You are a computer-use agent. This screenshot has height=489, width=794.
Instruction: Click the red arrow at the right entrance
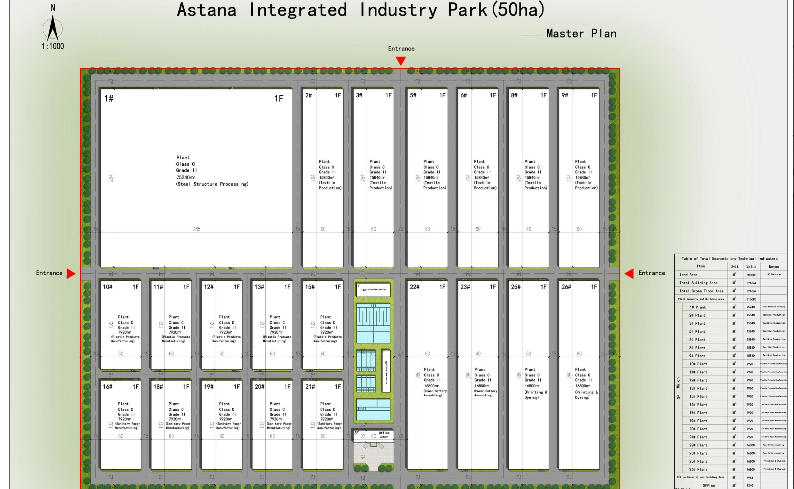coord(629,273)
